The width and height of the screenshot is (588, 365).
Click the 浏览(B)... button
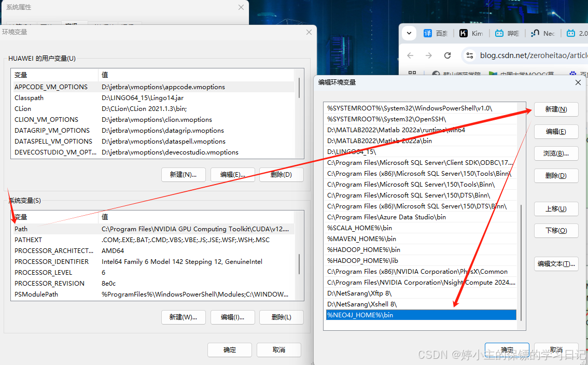(556, 153)
